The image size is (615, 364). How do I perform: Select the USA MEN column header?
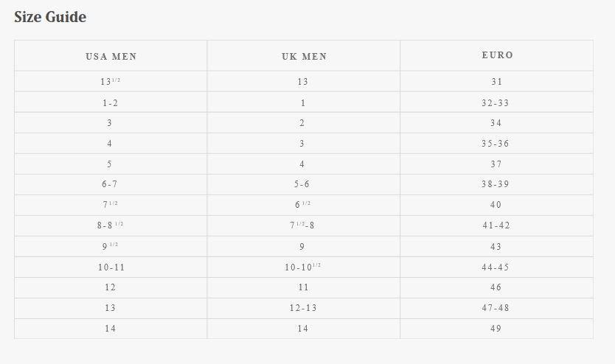coord(111,56)
